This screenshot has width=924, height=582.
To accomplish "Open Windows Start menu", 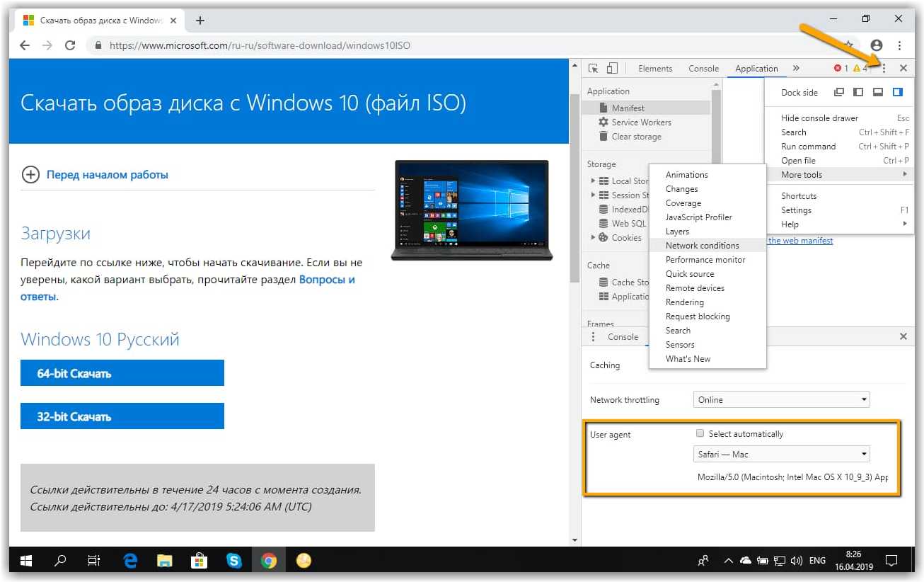I will coord(26,561).
